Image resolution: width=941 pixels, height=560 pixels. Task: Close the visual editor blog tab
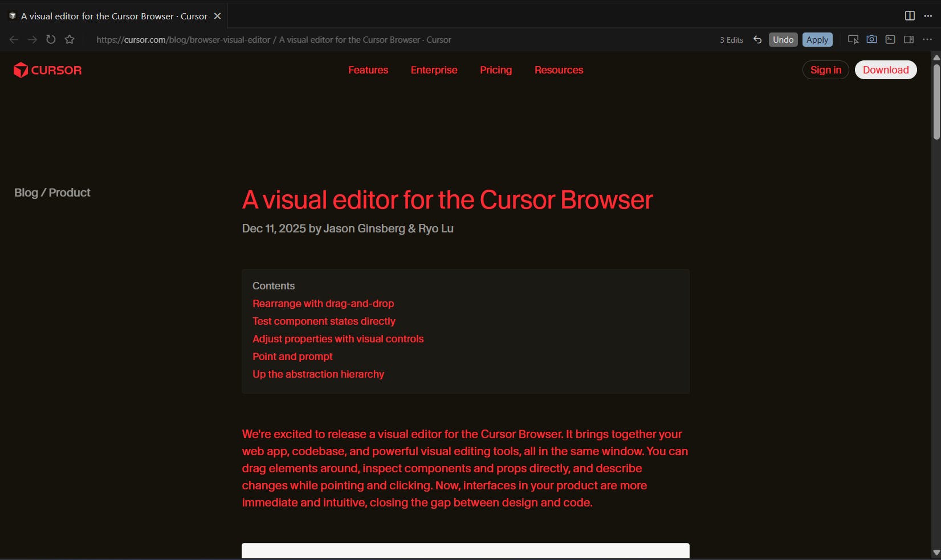point(217,16)
